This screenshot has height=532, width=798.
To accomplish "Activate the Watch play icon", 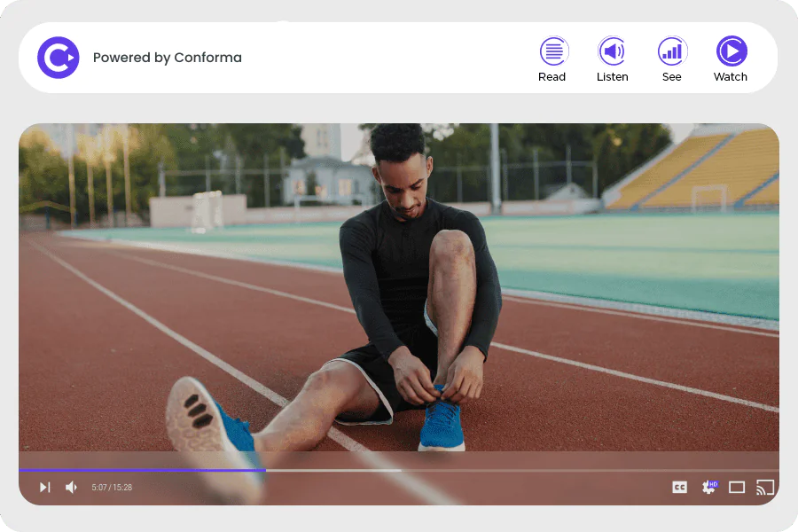I will (731, 51).
